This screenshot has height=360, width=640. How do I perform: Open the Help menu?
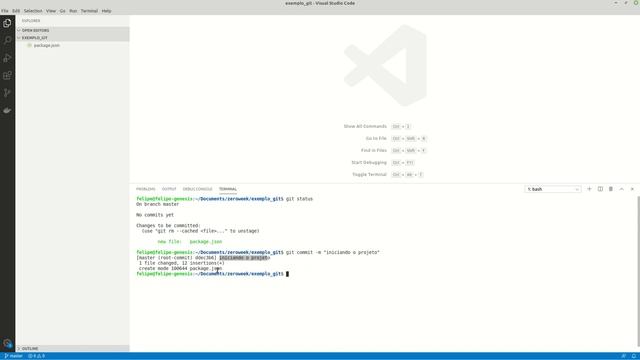click(106, 11)
